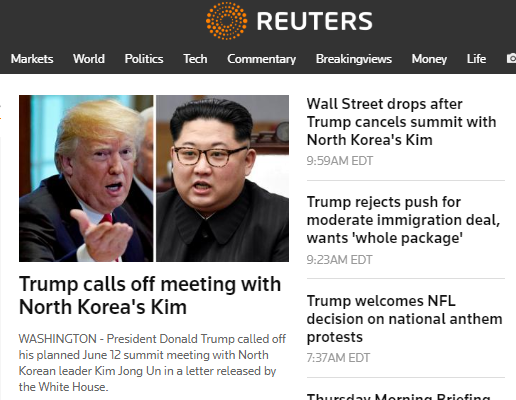
Task: Open the Trump photo thumbnail
Action: click(x=86, y=178)
